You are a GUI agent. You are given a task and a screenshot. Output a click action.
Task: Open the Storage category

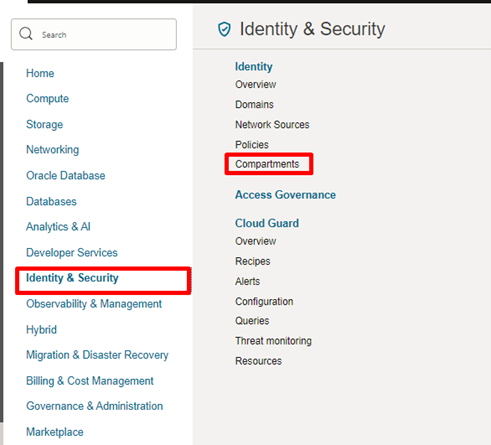coord(44,124)
